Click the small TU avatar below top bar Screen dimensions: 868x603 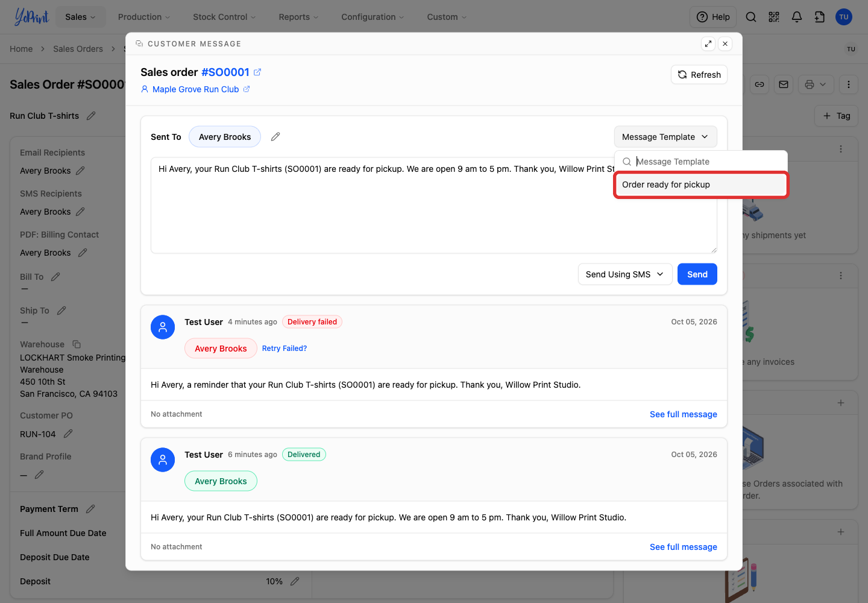(x=851, y=49)
